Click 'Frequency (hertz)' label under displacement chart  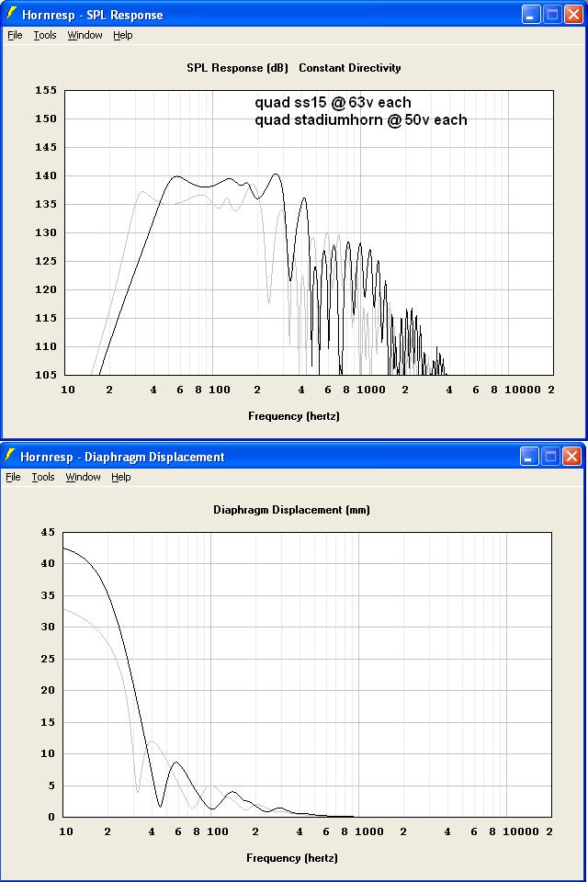click(x=292, y=858)
